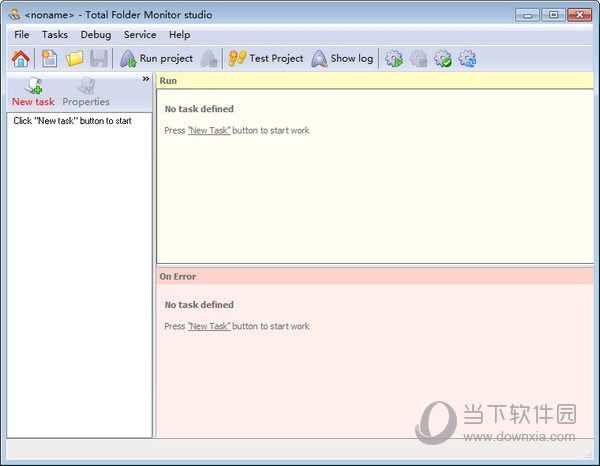Click the New task scroll icon
The image size is (600, 466).
click(x=33, y=85)
